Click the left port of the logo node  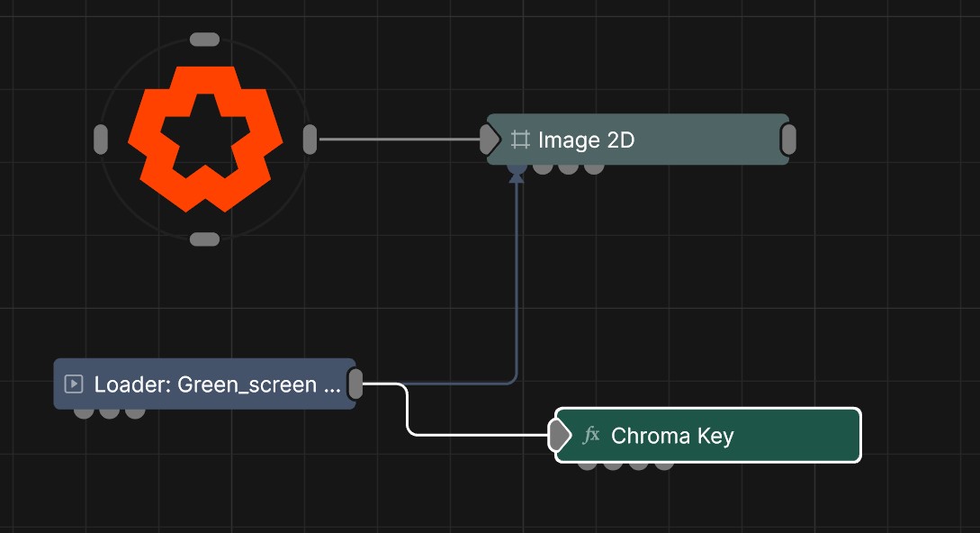pyautogui.click(x=101, y=139)
